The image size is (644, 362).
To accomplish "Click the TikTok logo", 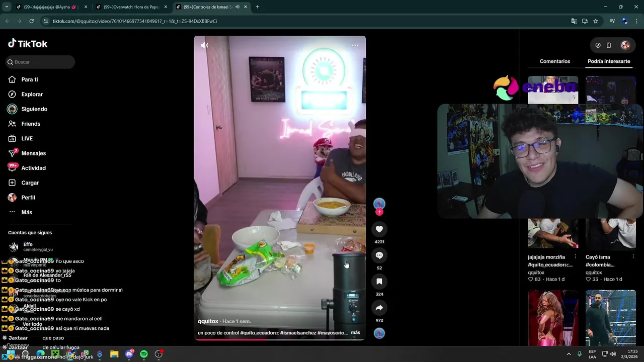I will (28, 44).
